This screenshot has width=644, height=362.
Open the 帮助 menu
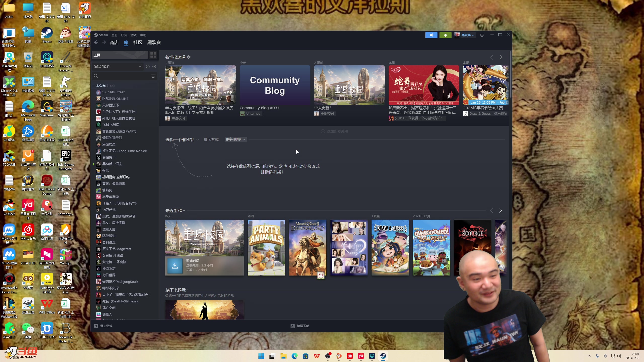(143, 35)
